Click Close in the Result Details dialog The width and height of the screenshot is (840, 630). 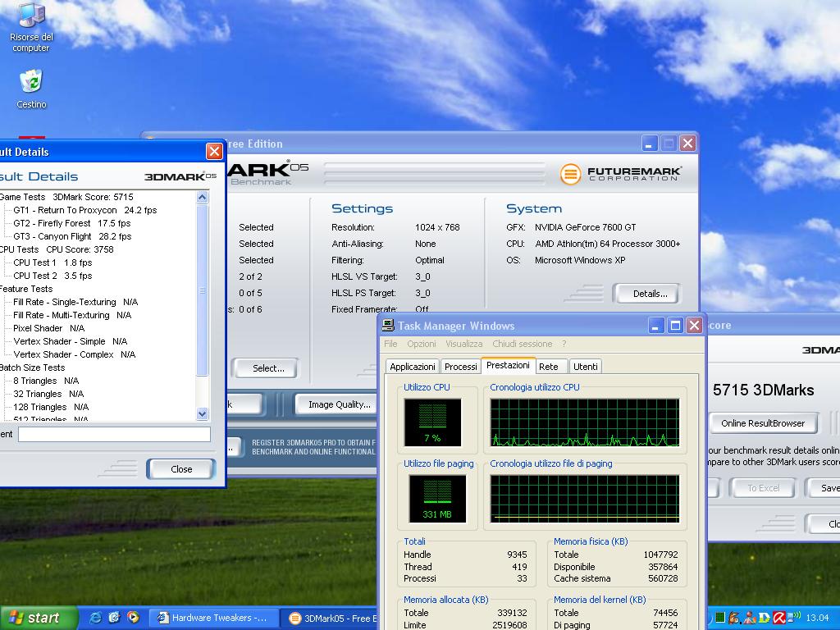click(181, 469)
